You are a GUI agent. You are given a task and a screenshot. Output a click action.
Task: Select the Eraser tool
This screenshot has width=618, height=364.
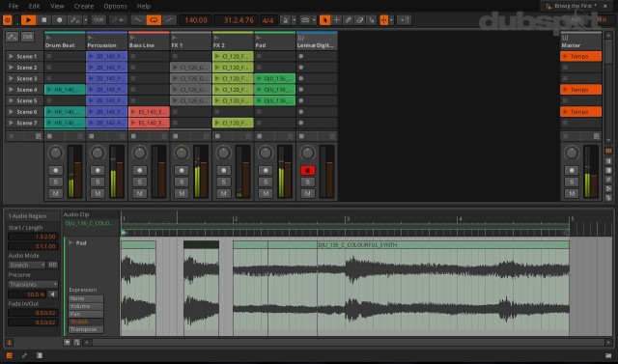coord(359,19)
